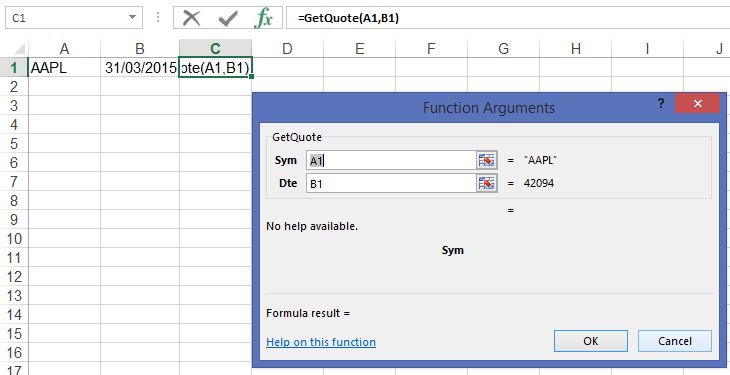Open Insert Function via fx icon
This screenshot has width=730, height=375.
click(x=263, y=18)
